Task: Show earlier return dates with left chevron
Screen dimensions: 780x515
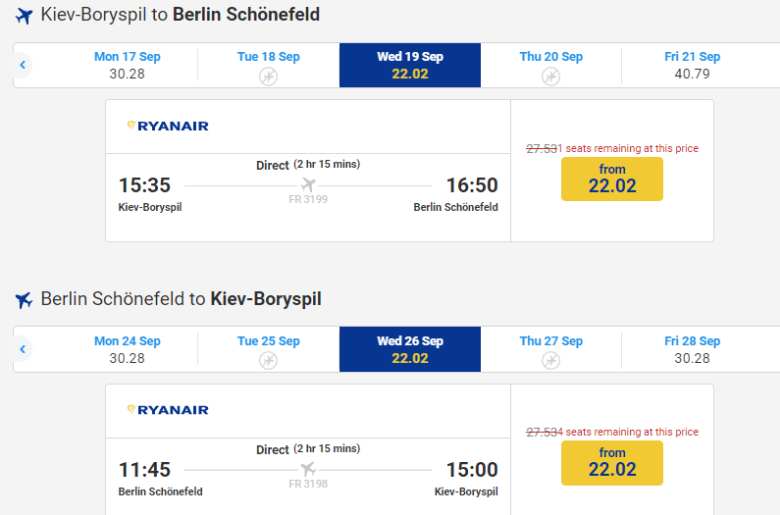Action: click(23, 350)
